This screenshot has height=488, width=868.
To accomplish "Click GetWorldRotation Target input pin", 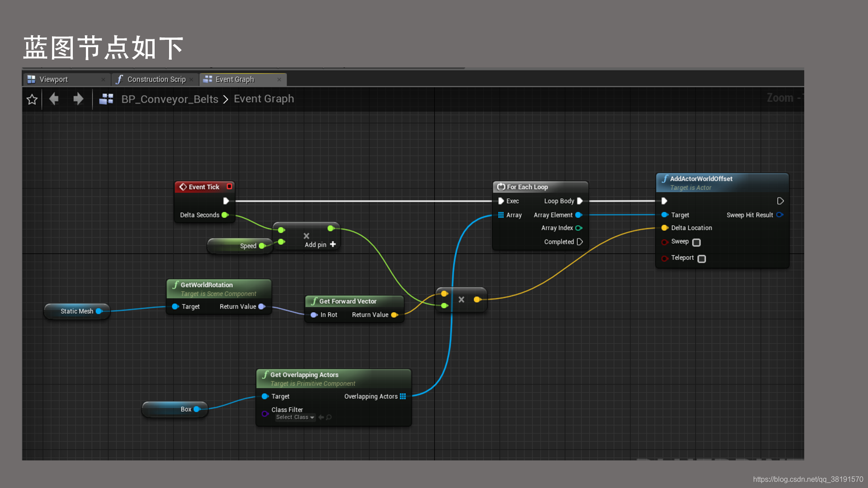I will pos(175,307).
